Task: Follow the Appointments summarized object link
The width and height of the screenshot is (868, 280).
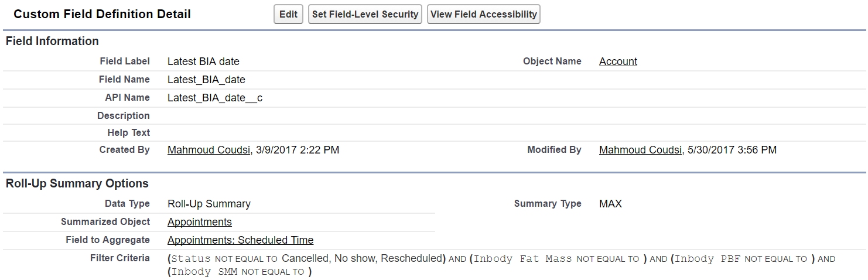Action: pyautogui.click(x=200, y=222)
